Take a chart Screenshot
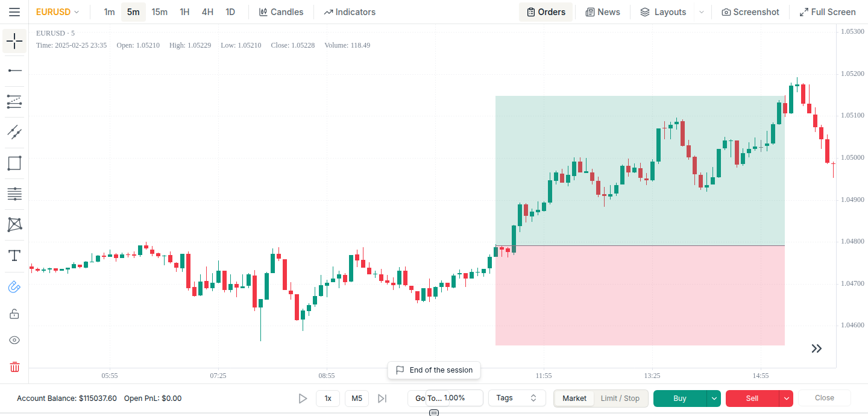This screenshot has height=416, width=868. pos(750,12)
